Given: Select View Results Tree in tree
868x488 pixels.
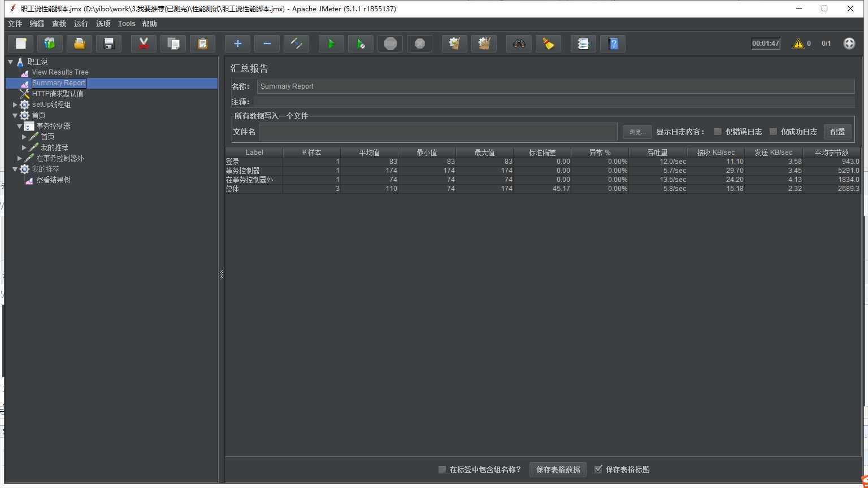Looking at the screenshot, I should 60,72.
